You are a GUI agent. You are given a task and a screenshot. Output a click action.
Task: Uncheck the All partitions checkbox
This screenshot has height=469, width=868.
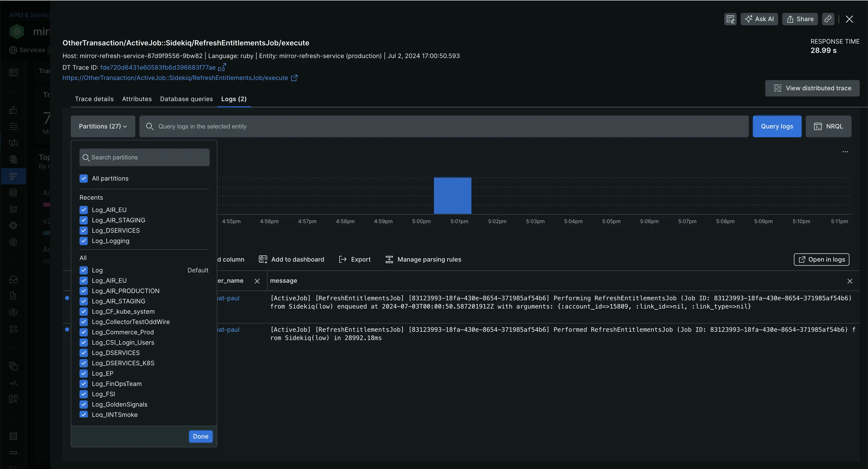[84, 178]
